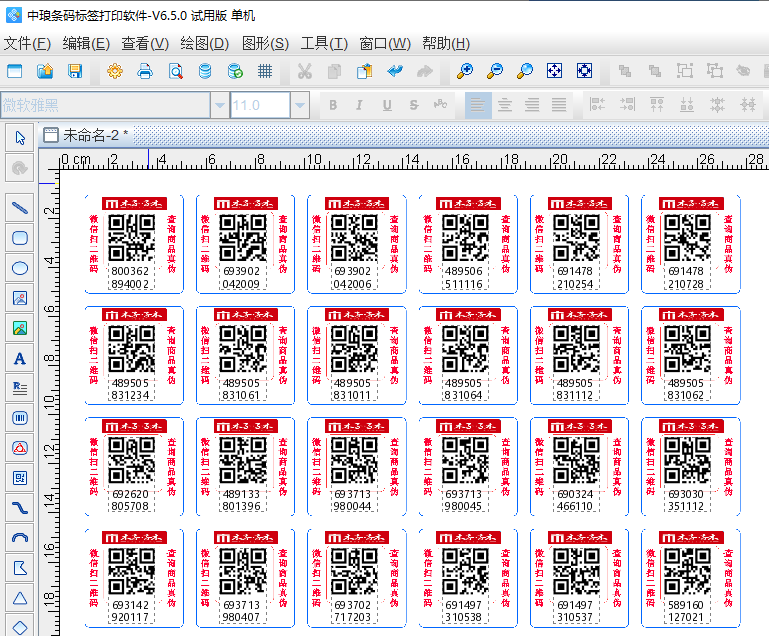Select the text tool labeled A
Image resolution: width=769 pixels, height=636 pixels.
tap(19, 358)
